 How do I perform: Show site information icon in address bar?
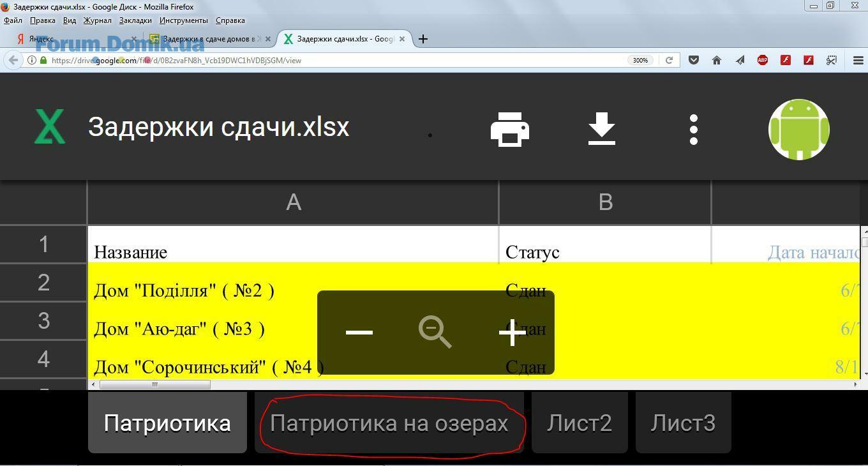31,60
